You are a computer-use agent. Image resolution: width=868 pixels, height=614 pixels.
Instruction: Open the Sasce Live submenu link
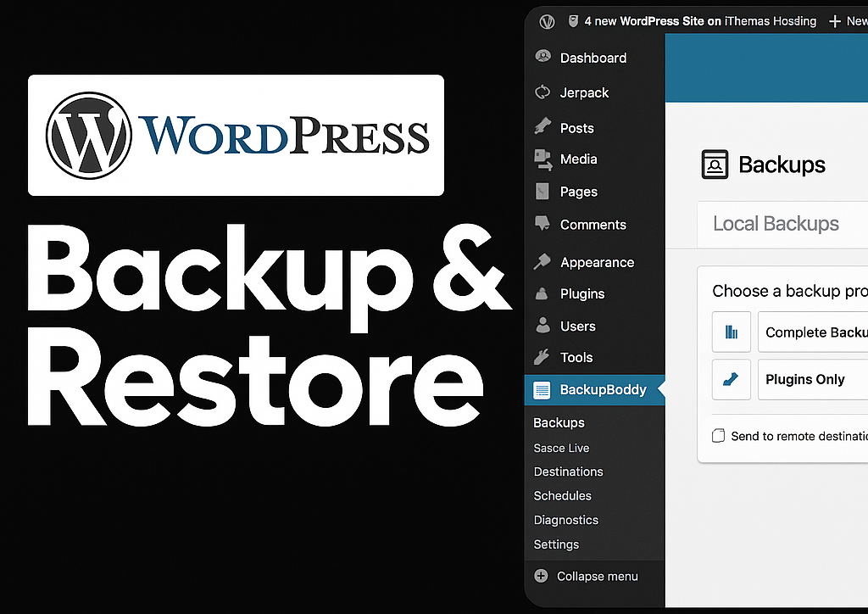561,448
